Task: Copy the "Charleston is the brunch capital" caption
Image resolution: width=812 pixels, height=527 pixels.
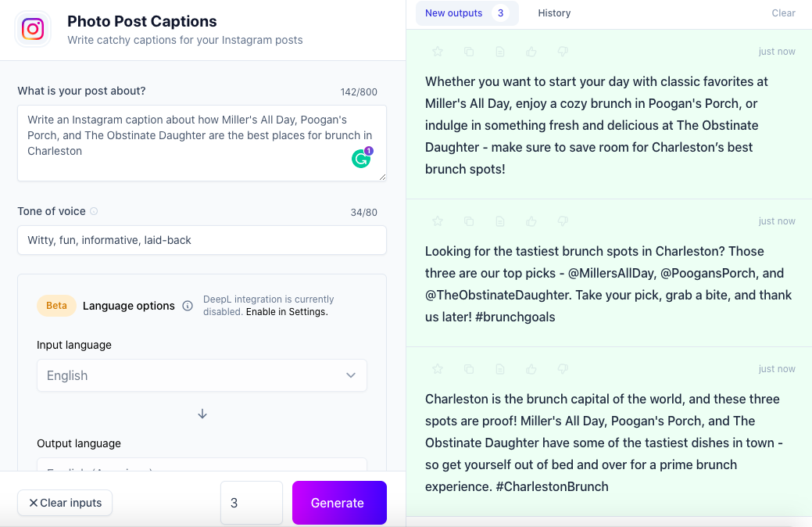Action: (x=469, y=369)
